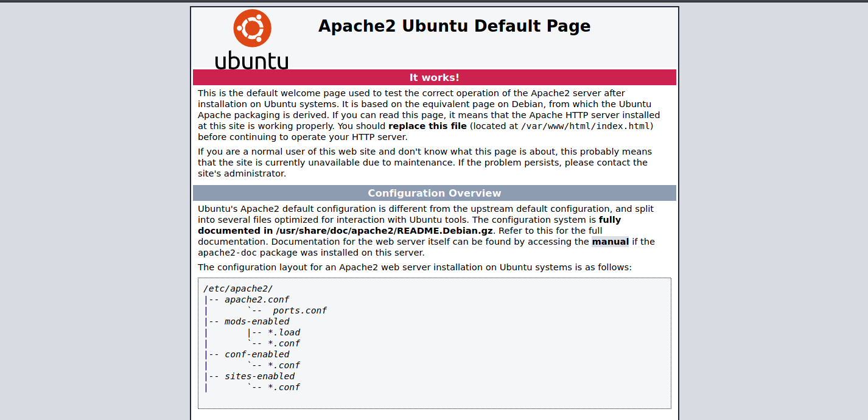Image resolution: width=868 pixels, height=420 pixels.
Task: Click the Ubuntu logo image
Action: tap(252, 39)
